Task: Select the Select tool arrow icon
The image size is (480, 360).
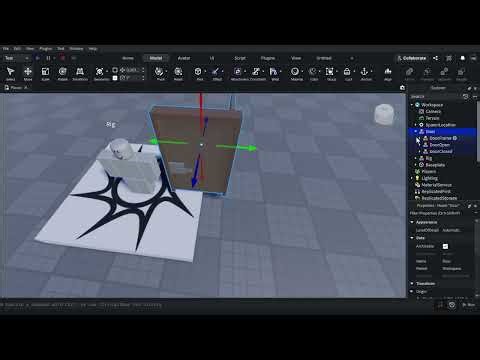Action: coord(11,72)
